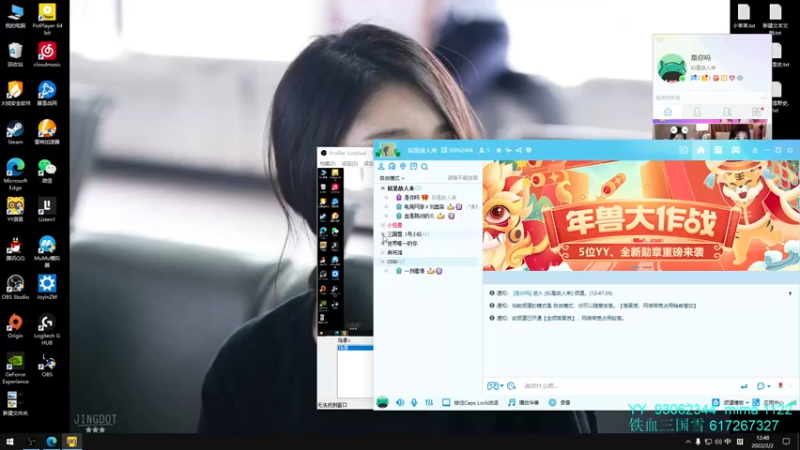The image size is (800, 450).
Task: Open the app center button in the YY bottom bar
Action: (x=770, y=403)
